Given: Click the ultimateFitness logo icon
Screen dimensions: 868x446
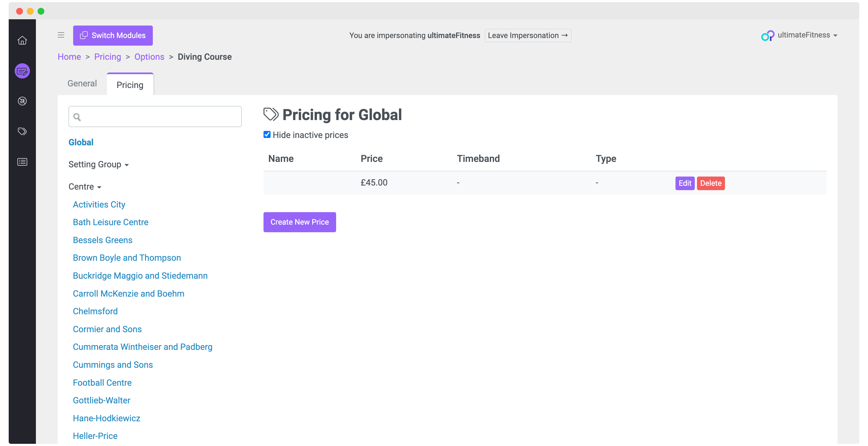Looking at the screenshot, I should pyautogui.click(x=767, y=35).
